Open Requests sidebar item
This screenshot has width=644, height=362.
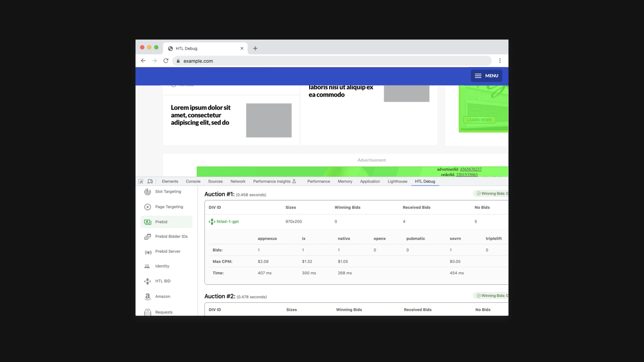click(163, 312)
